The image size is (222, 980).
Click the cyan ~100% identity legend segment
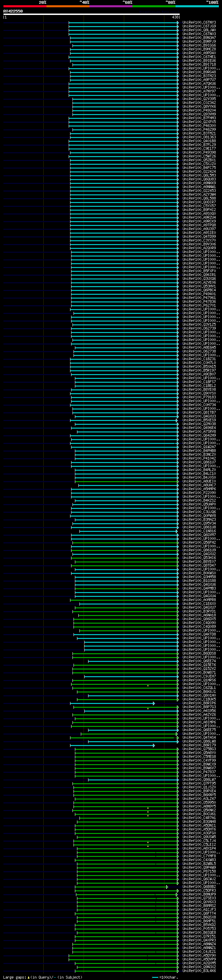(197, 6)
